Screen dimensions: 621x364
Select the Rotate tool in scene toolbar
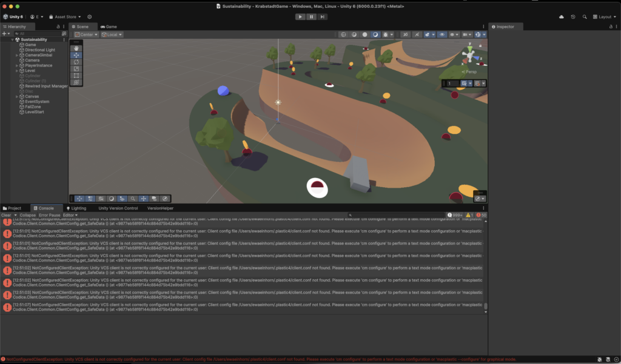(76, 62)
